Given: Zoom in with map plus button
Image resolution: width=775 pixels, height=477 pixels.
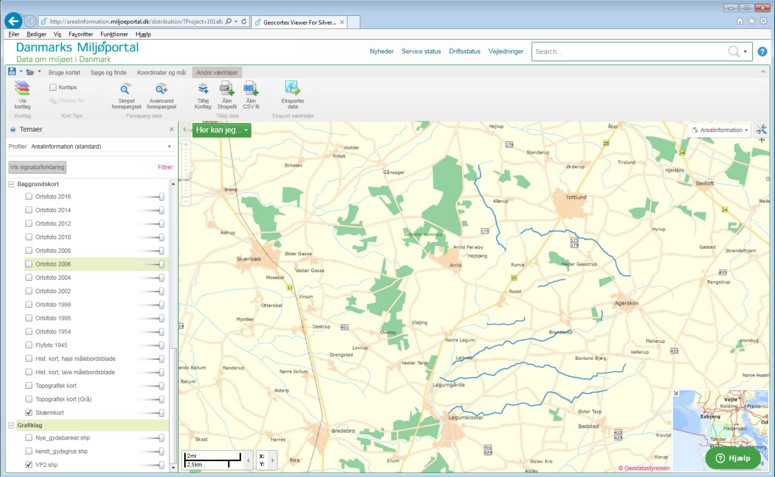Looking at the screenshot, I should tap(186, 145).
